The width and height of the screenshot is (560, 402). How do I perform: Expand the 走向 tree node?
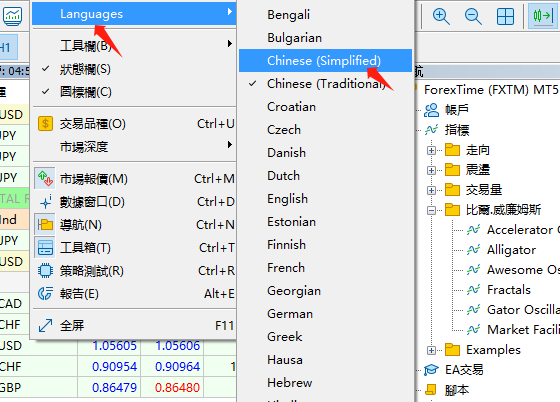[x=431, y=150]
